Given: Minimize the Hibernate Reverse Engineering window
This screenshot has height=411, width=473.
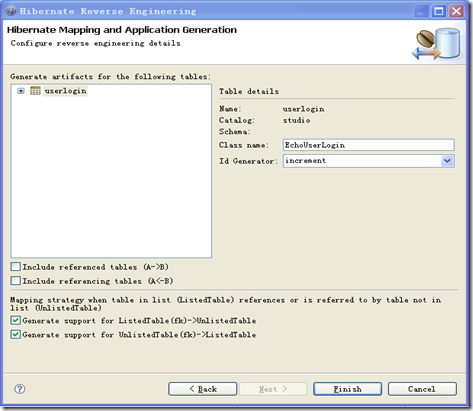Looking at the screenshot, I should point(421,12).
